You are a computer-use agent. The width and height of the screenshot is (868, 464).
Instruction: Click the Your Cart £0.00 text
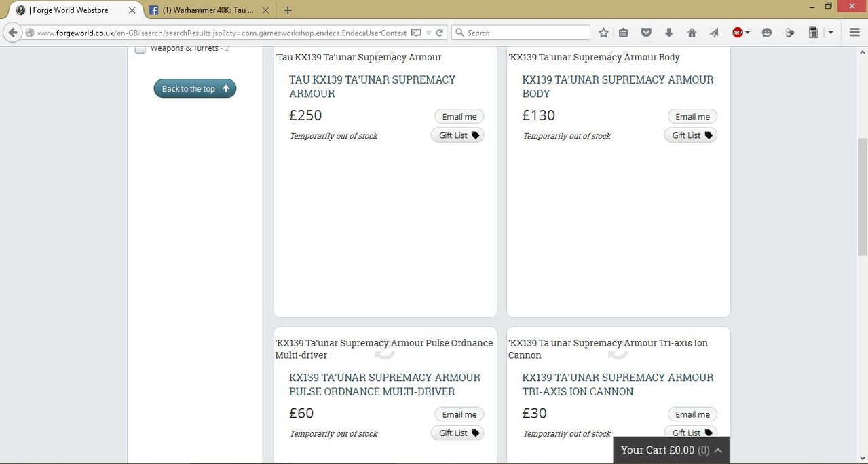click(658, 450)
